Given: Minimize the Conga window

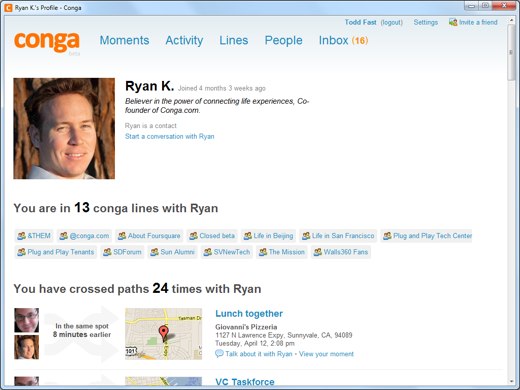Looking at the screenshot, I should [471, 6].
